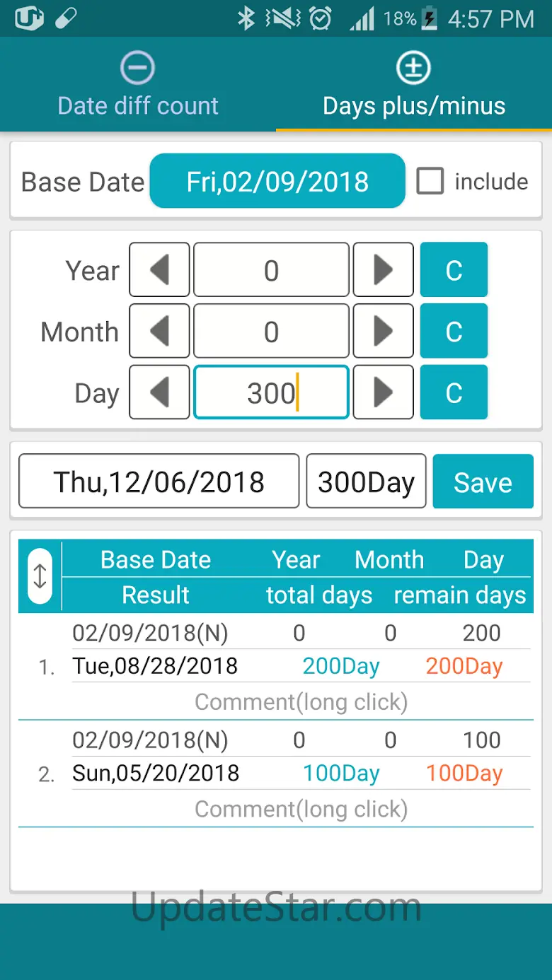Select the Days plus/minus tab

(x=414, y=85)
